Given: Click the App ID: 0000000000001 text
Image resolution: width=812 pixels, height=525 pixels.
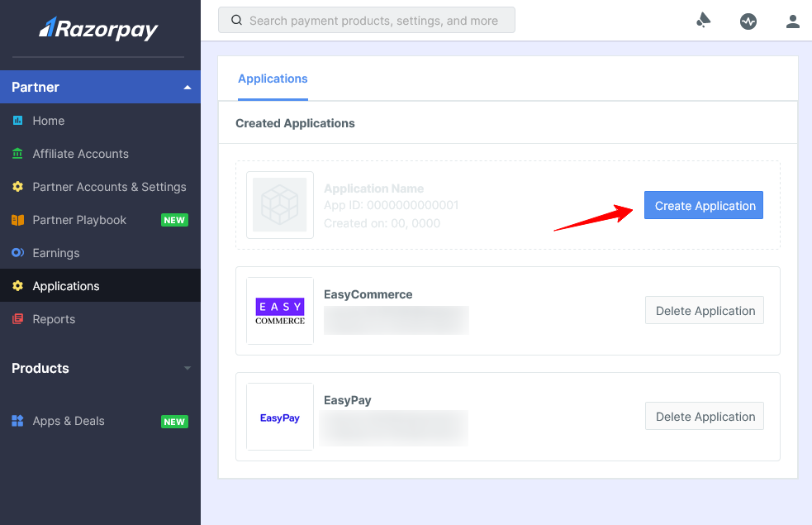Looking at the screenshot, I should click(391, 205).
